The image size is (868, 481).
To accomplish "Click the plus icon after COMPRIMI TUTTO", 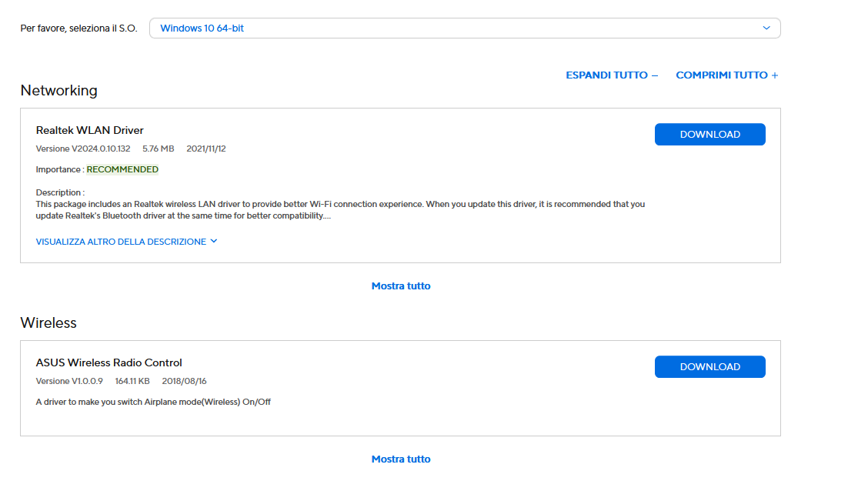I will point(774,75).
